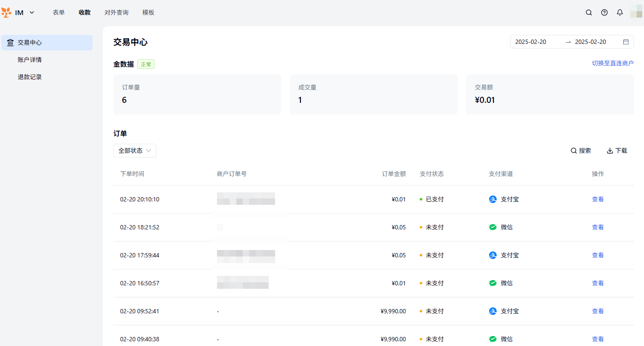The height and width of the screenshot is (346, 644).
Task: Open the help question mark icon
Action: pos(604,12)
